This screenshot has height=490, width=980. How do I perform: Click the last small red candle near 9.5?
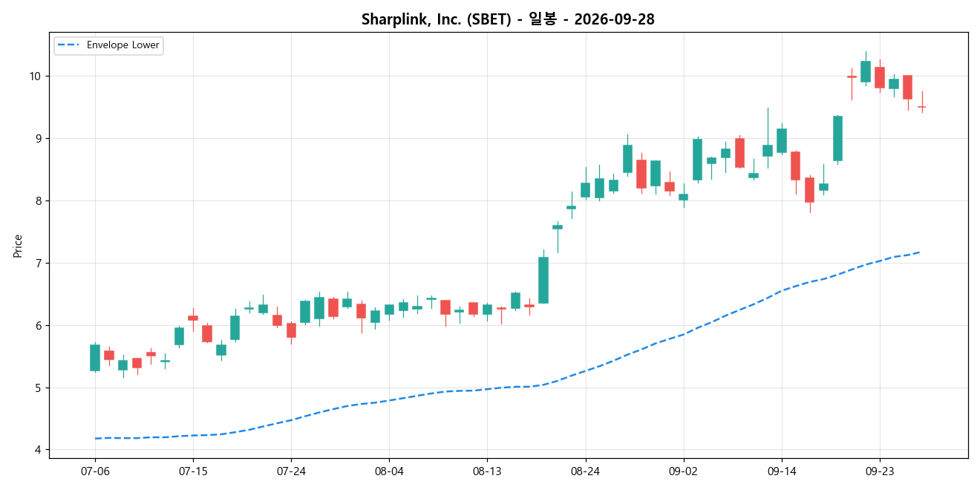[x=921, y=107]
